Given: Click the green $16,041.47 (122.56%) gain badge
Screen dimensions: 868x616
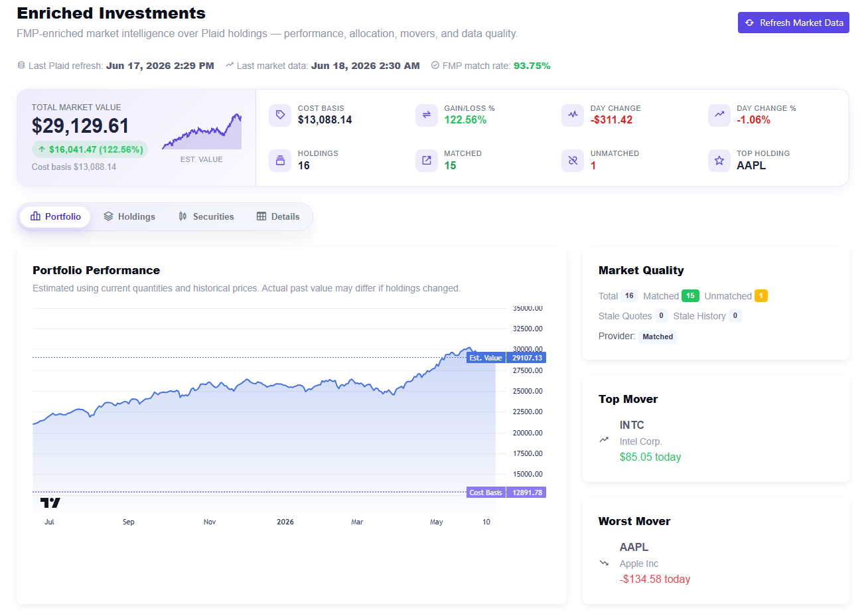Looking at the screenshot, I should click(90, 149).
